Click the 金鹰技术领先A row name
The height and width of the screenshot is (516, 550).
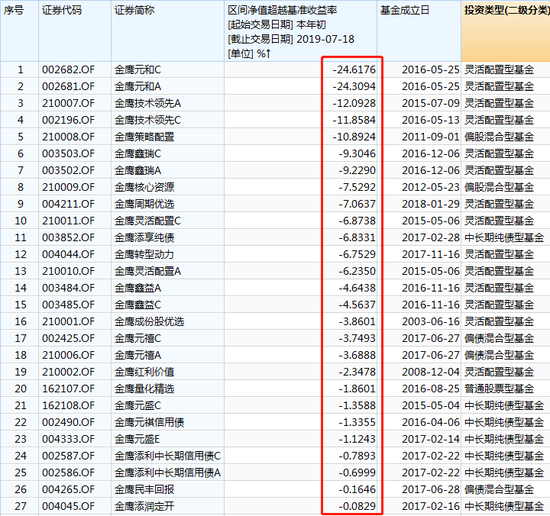[x=148, y=103]
